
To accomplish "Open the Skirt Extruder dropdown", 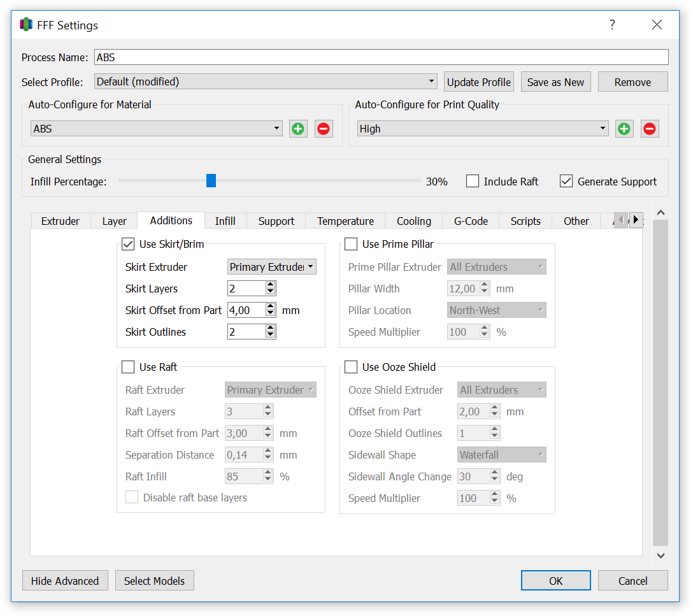I will (x=272, y=267).
